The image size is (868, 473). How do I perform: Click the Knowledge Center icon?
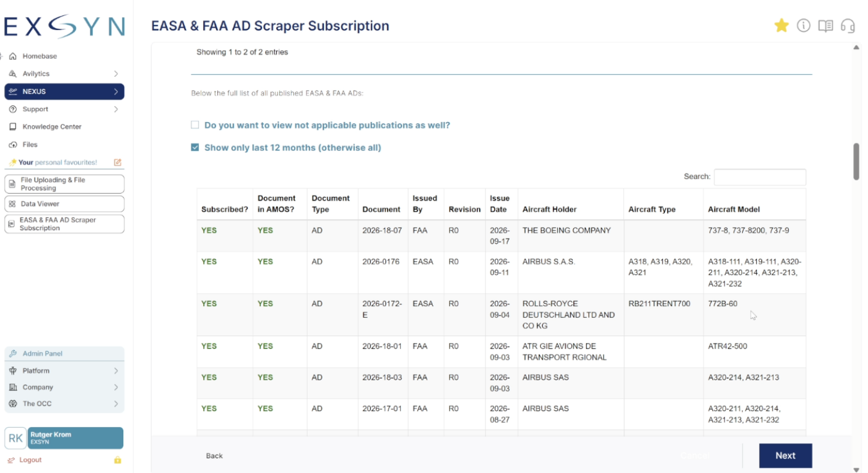pyautogui.click(x=13, y=127)
